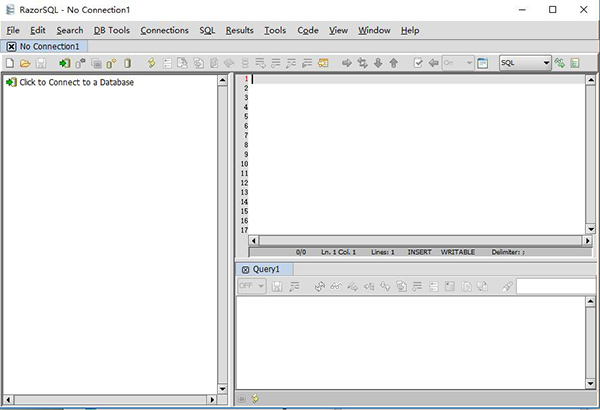Click the lightning bolt execute icon in main toolbar
The height and width of the screenshot is (410, 600).
[x=152, y=63]
